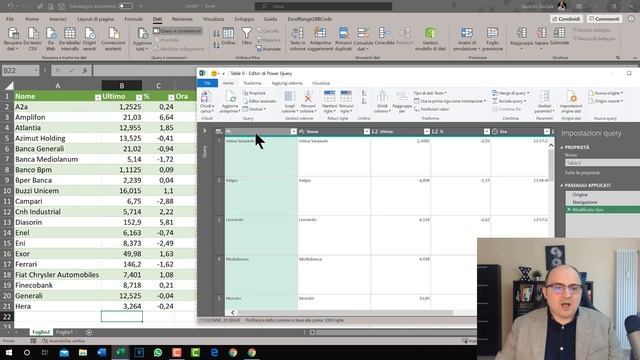Image resolution: width=640 pixels, height=360 pixels.
Task: Expand the Query pane chevron
Action: click(205, 131)
